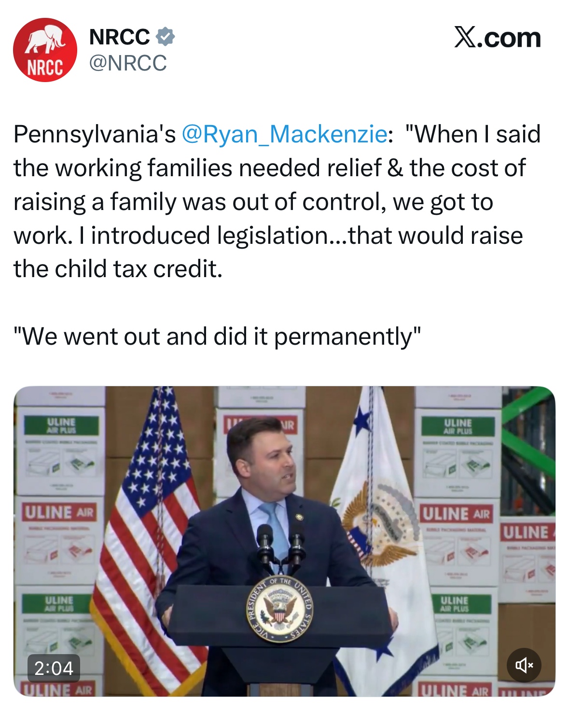This screenshot has height=728, width=569.
Task: Click the phrase "the child tax credit."
Action: click(118, 269)
